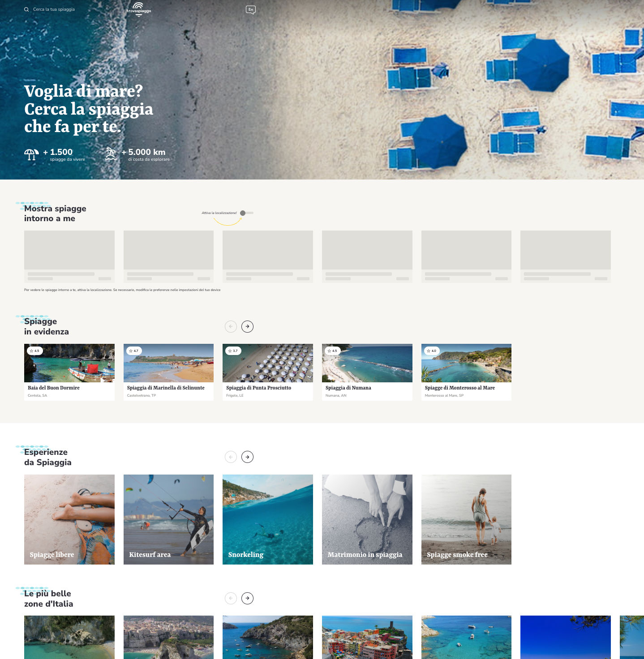Open Spiaggia di Marinella di Selinunte card
Screen dimensions: 644x659
click(168, 372)
